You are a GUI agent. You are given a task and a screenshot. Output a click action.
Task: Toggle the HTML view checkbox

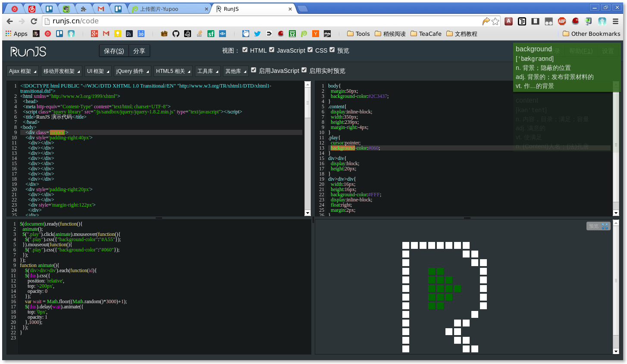click(245, 50)
